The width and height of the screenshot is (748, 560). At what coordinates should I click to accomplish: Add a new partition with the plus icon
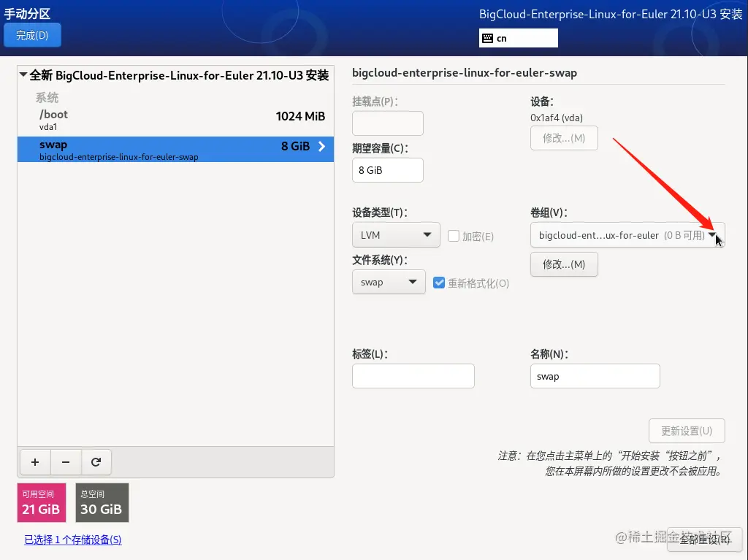click(34, 462)
